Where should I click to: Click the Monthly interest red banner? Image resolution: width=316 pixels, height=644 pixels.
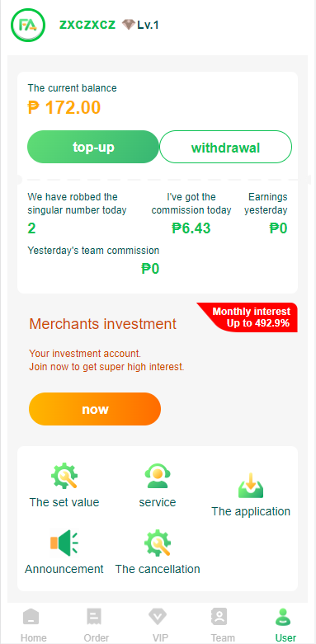coord(248,317)
